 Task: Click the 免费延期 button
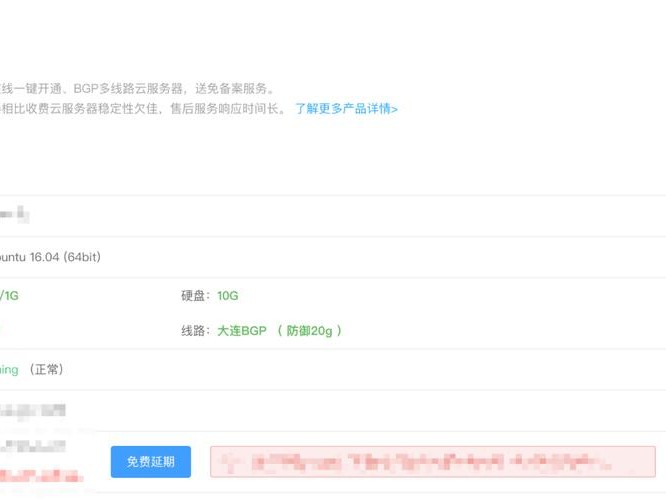coord(151,461)
